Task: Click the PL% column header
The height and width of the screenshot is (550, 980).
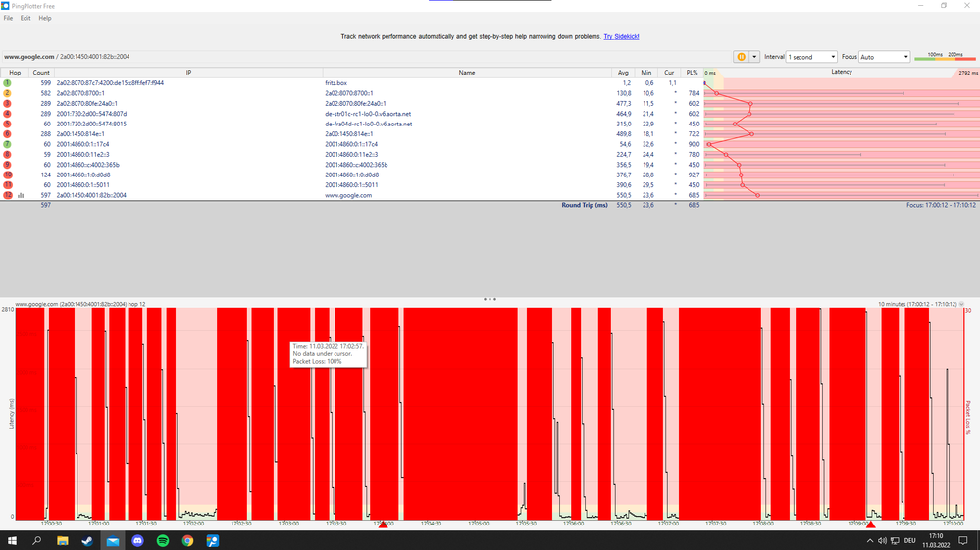Action: (692, 73)
